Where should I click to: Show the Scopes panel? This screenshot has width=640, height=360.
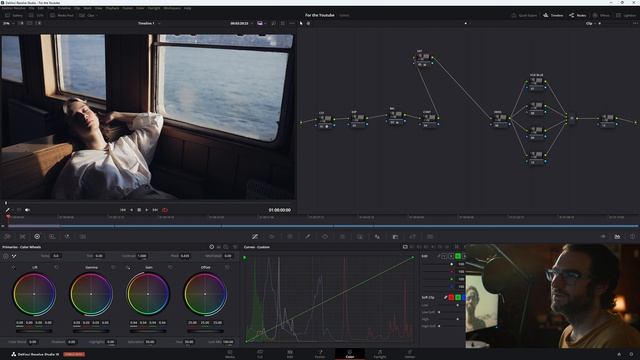pyautogui.click(x=617, y=236)
